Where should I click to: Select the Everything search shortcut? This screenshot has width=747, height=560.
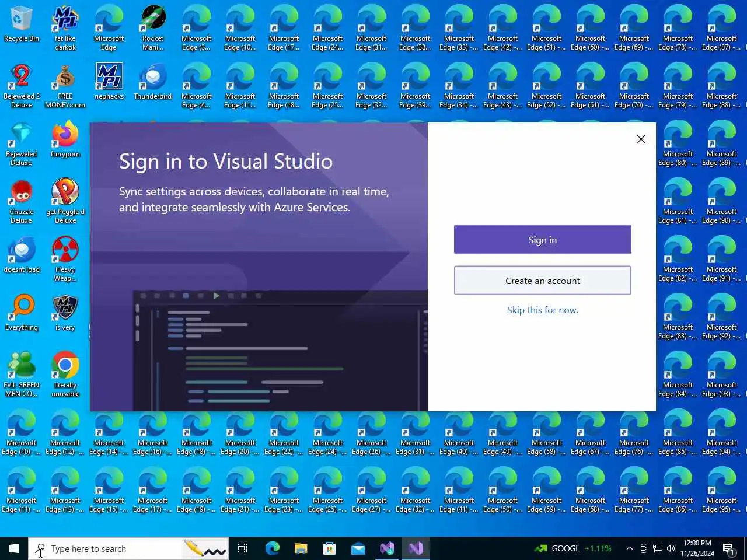tap(22, 313)
